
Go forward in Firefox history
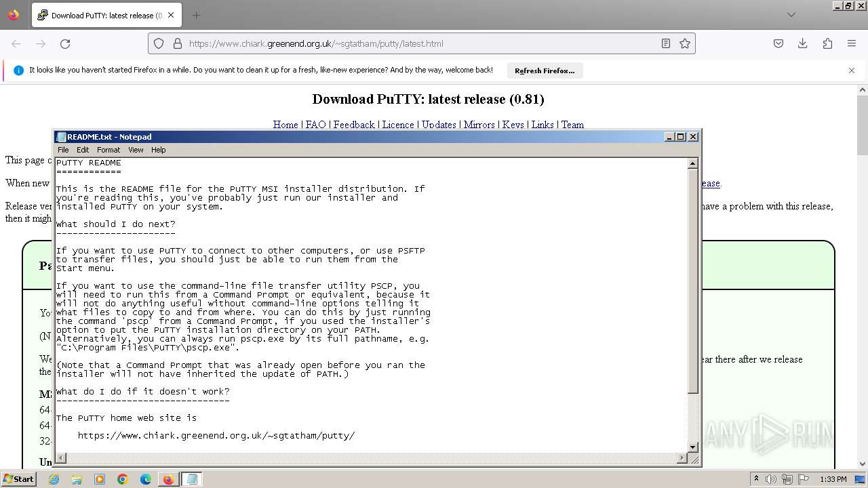41,43
